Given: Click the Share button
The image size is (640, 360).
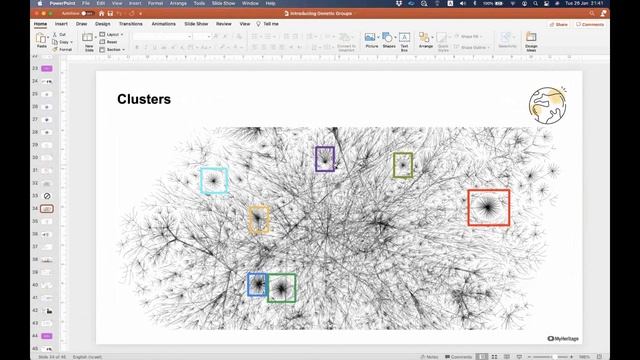Looking at the screenshot, I should (x=558, y=24).
